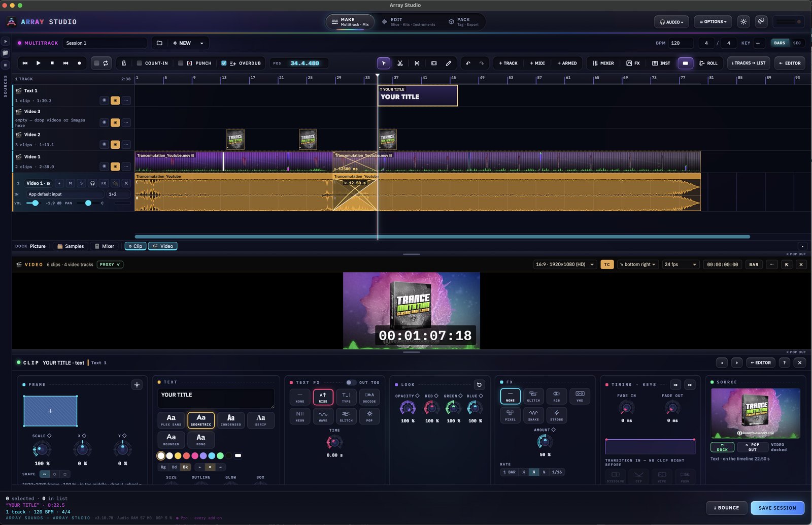Start playback with the play button

tap(38, 63)
